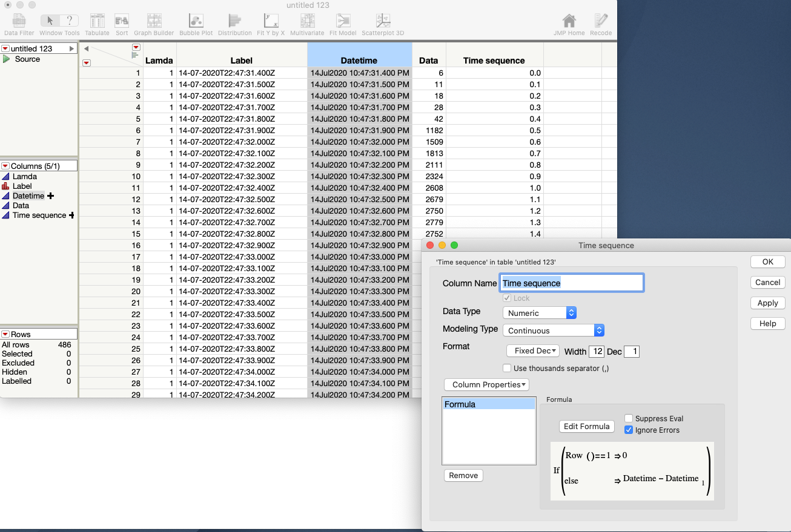Open the Fixed Dec format dropdown

[532, 350]
